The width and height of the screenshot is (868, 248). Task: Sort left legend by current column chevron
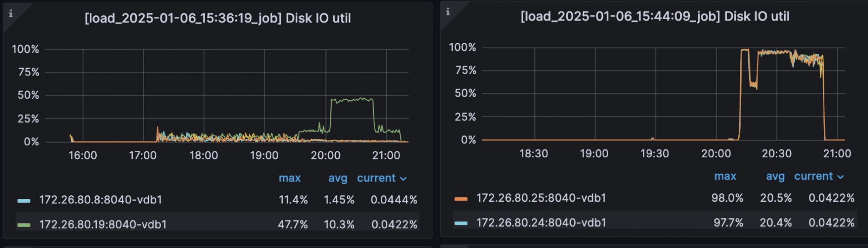click(403, 179)
